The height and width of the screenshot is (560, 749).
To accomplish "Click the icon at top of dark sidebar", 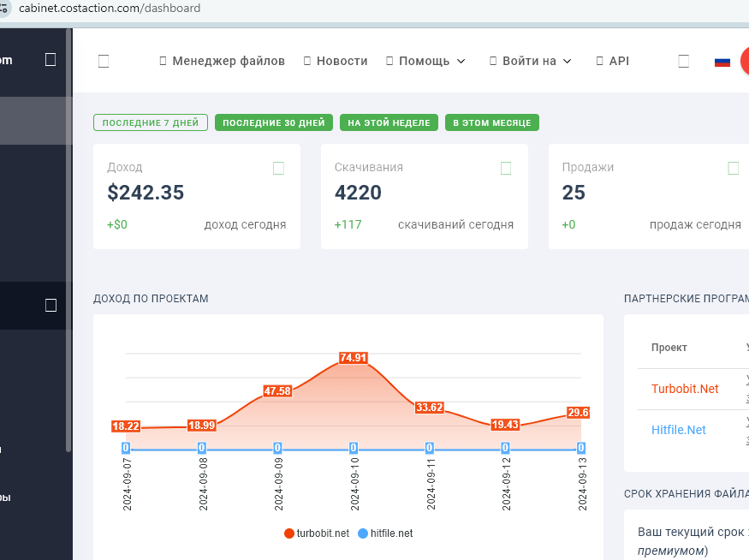I will (51, 60).
